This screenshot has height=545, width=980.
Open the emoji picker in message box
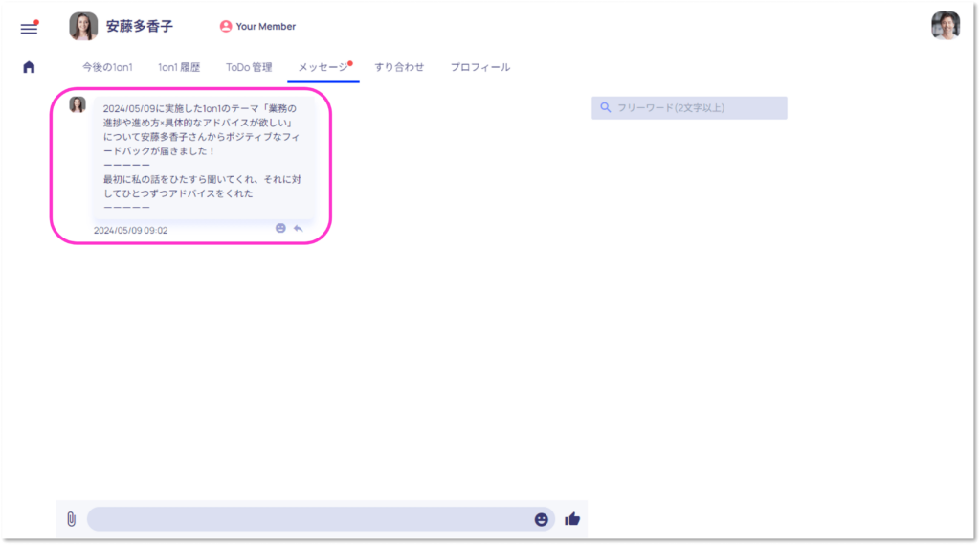click(x=542, y=519)
